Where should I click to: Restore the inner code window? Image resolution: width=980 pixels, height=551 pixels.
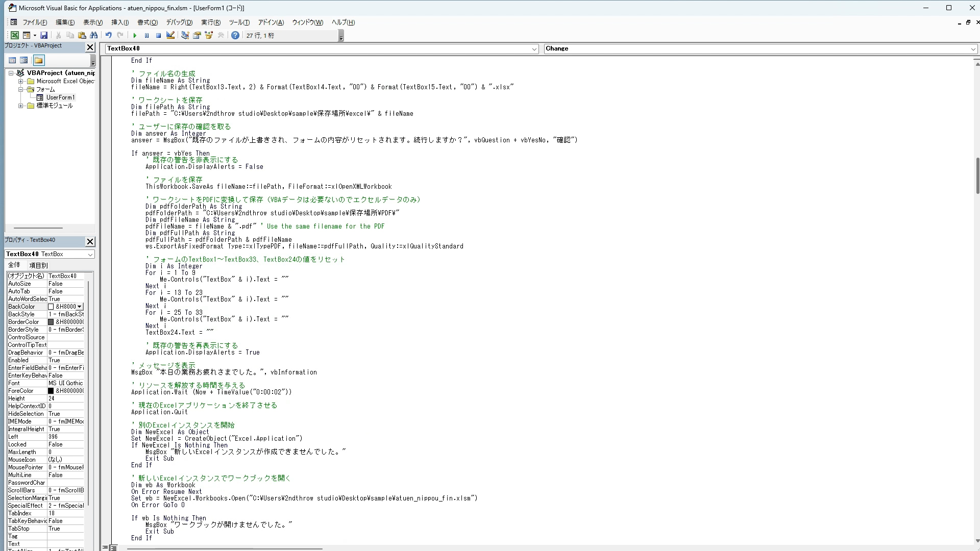click(968, 22)
